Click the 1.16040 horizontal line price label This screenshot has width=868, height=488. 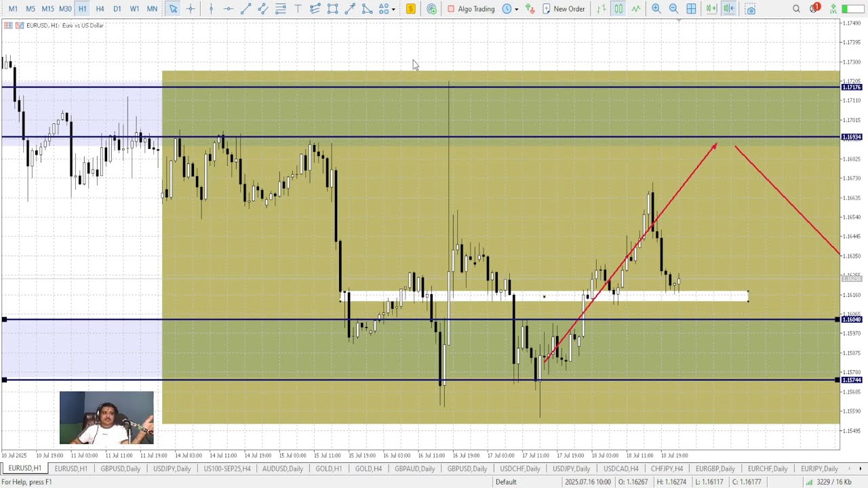tap(851, 319)
